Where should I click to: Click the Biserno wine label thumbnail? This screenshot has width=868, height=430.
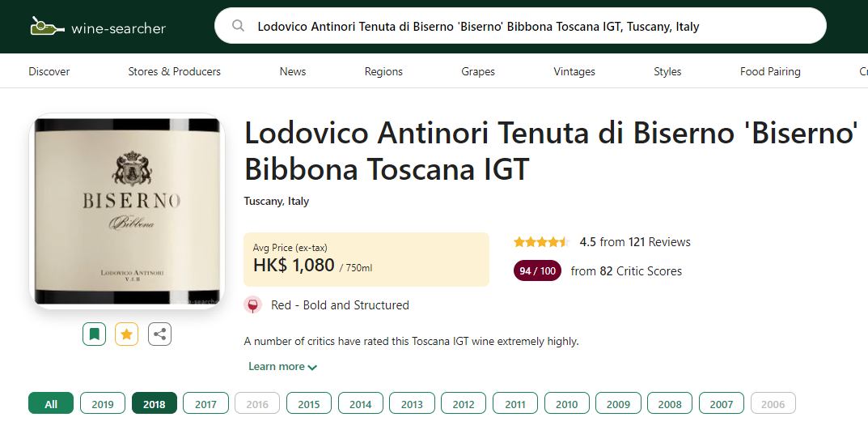[x=125, y=211]
